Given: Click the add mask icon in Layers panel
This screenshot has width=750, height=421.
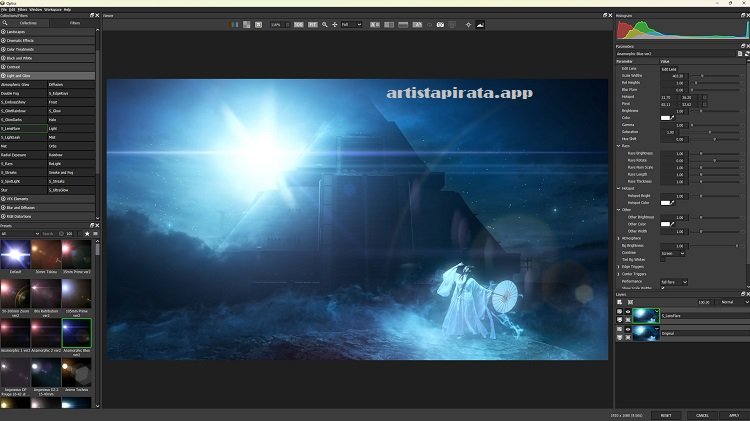Looking at the screenshot, I should click(x=630, y=302).
